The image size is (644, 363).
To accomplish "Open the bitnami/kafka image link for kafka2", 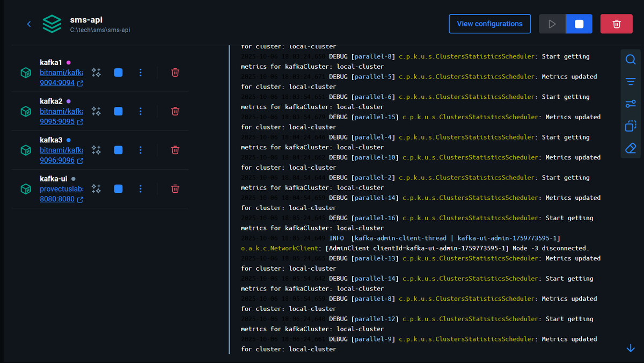I will pos(61,111).
